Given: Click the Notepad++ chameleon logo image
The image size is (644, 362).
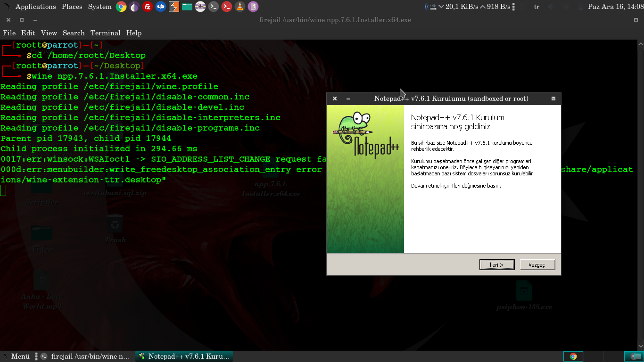Looking at the screenshot, I should pos(365,136).
